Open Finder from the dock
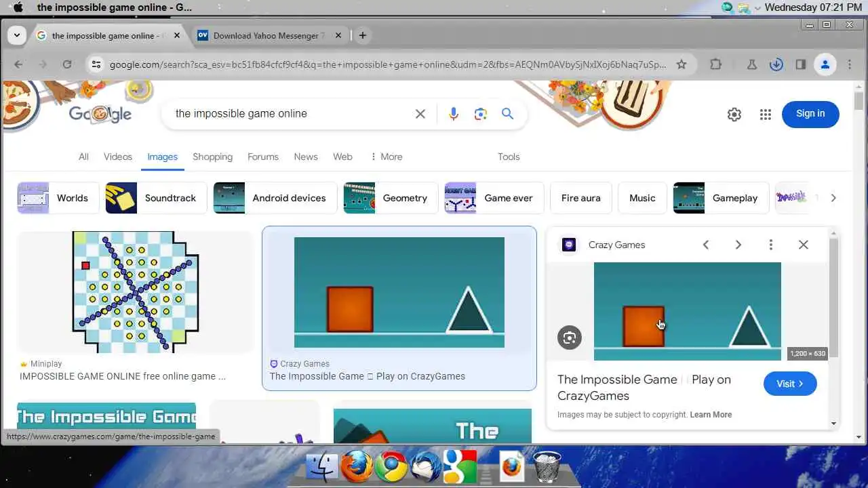 [x=322, y=467]
